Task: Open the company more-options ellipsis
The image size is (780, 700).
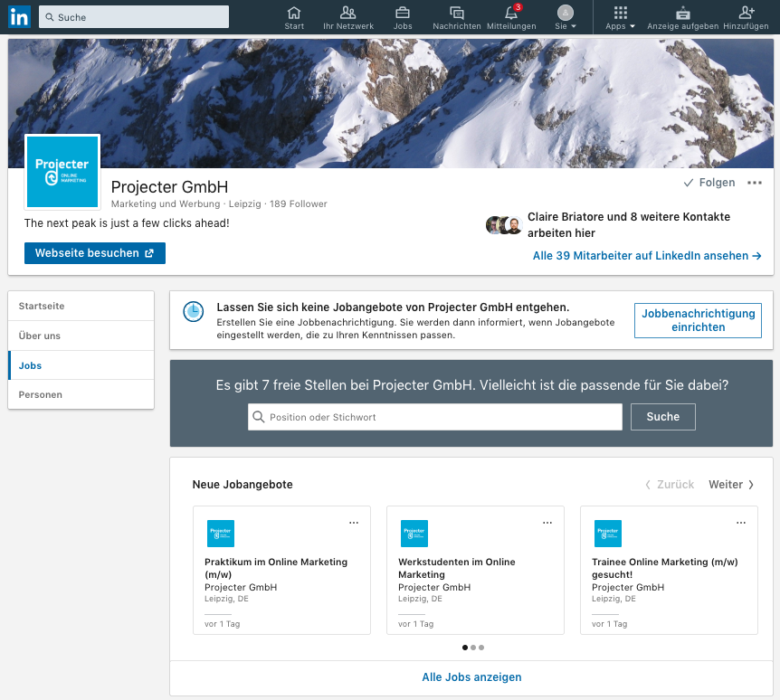Action: click(754, 183)
